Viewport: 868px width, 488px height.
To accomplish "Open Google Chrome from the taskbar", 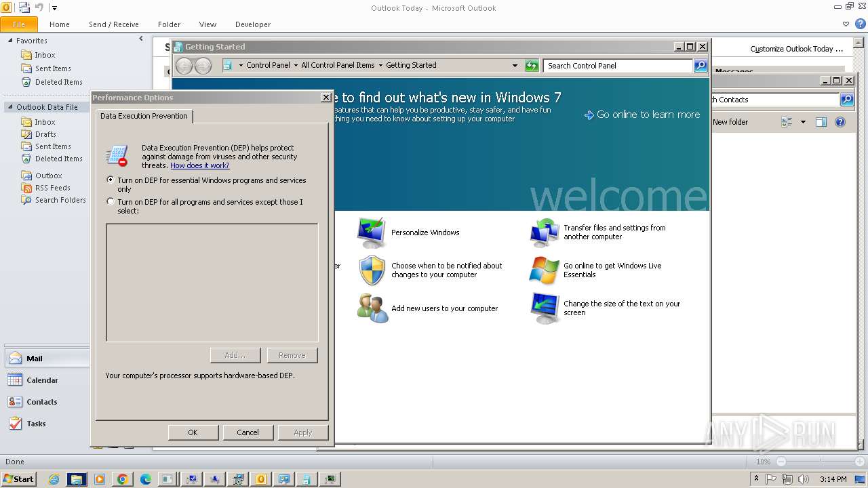I will click(x=122, y=479).
